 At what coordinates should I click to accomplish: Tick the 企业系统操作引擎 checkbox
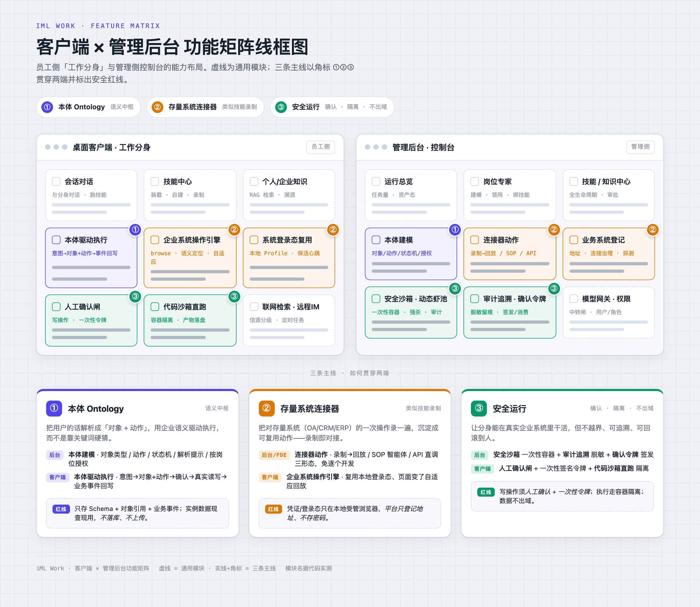(x=155, y=240)
